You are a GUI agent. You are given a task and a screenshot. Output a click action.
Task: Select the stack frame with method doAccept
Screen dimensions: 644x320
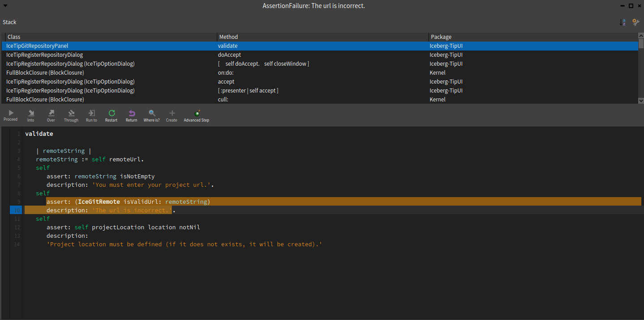point(320,55)
